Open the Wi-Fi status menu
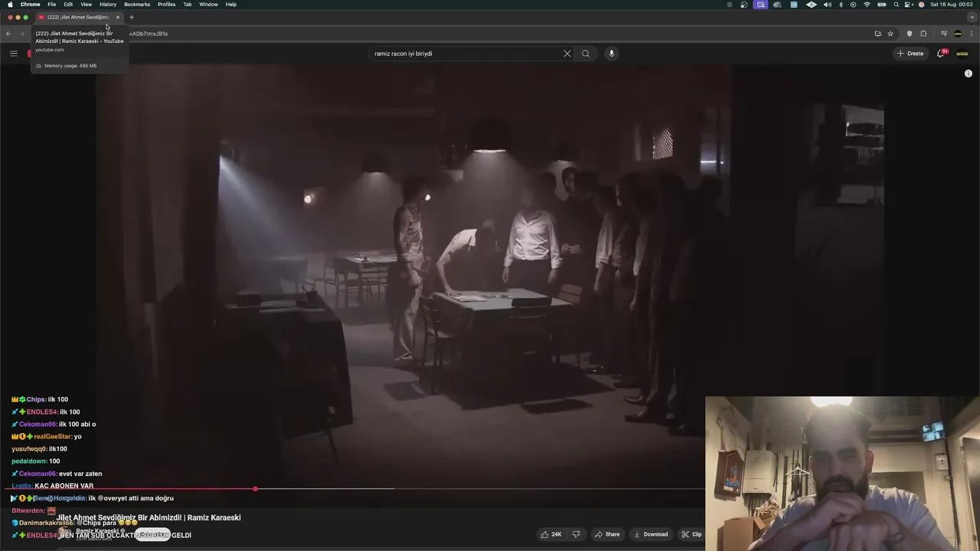Screen dimensions: 980x551 coord(867,5)
